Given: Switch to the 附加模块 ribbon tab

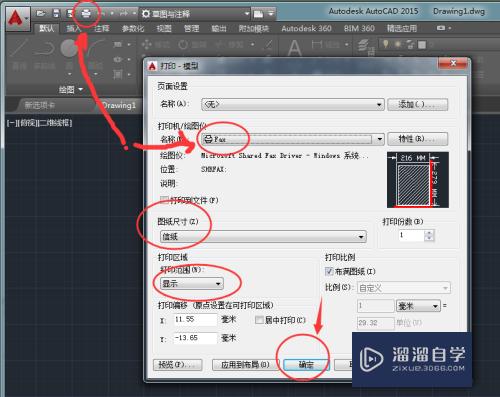Looking at the screenshot, I should (254, 29).
